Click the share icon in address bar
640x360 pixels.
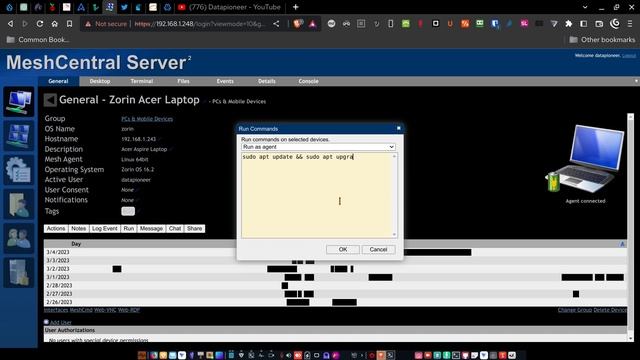tap(276, 24)
